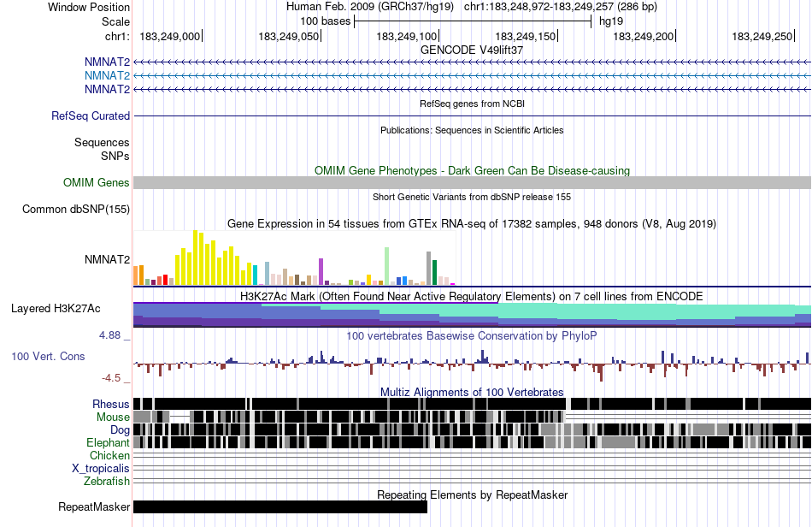Open the 100 Vert. Cons track label
The image size is (812, 527).
coord(48,356)
